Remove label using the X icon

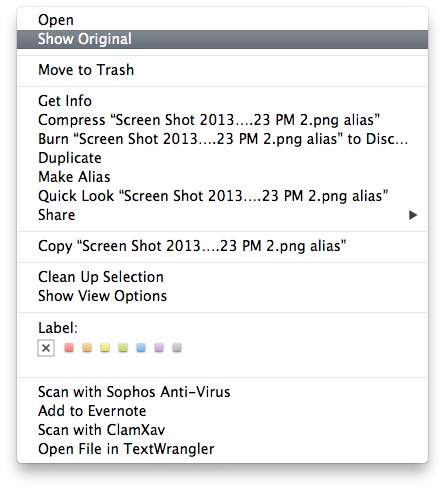point(46,348)
